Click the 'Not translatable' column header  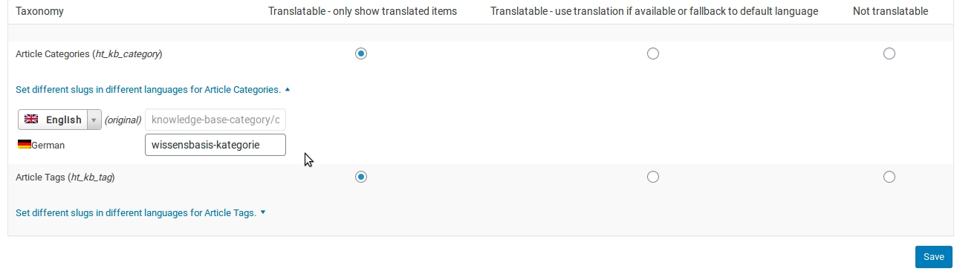click(890, 11)
